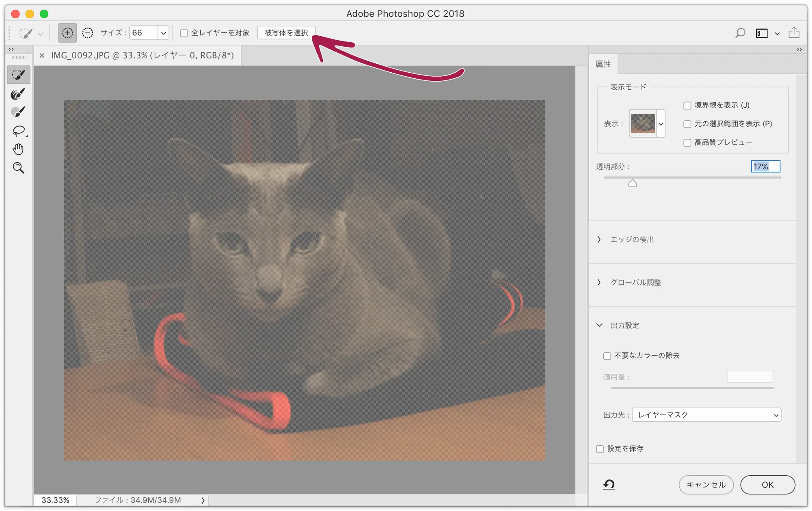Toggle 境界線を表示 in the view mode options
The width and height of the screenshot is (812, 511).
pos(687,105)
